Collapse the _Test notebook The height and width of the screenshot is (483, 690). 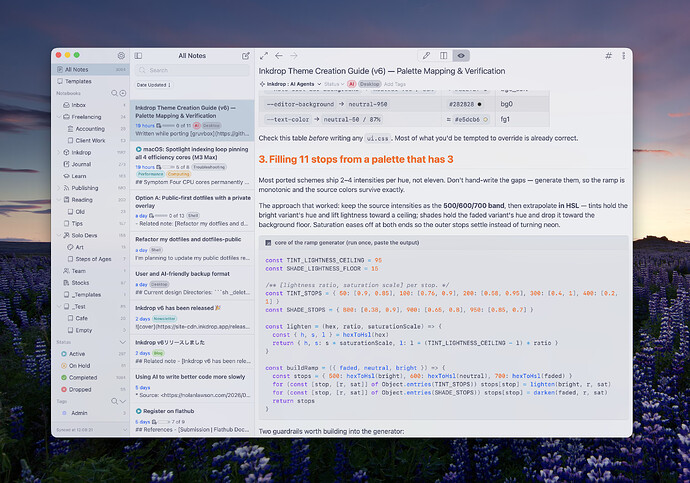pyautogui.click(x=59, y=307)
